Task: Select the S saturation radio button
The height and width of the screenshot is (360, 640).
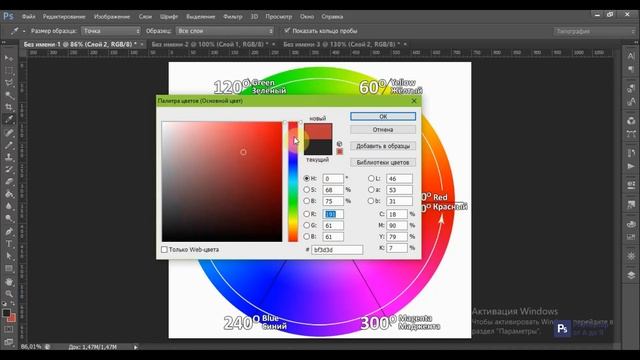Action: 307,190
